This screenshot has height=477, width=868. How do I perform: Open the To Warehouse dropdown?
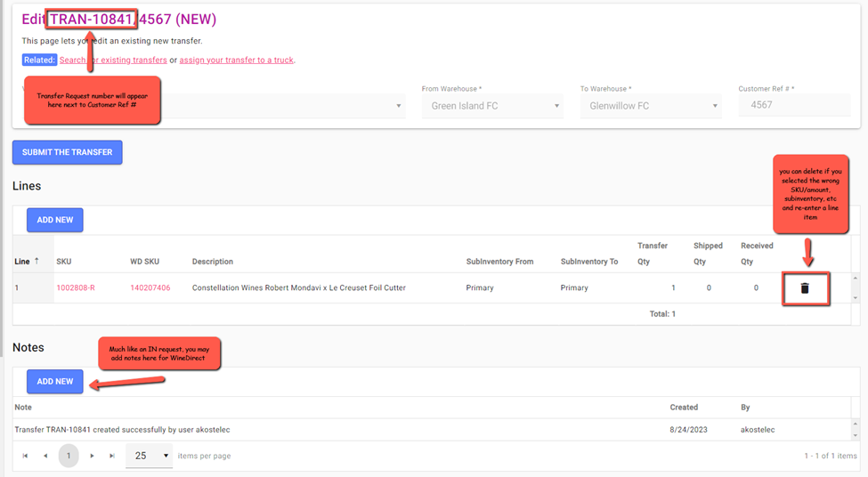pyautogui.click(x=651, y=106)
